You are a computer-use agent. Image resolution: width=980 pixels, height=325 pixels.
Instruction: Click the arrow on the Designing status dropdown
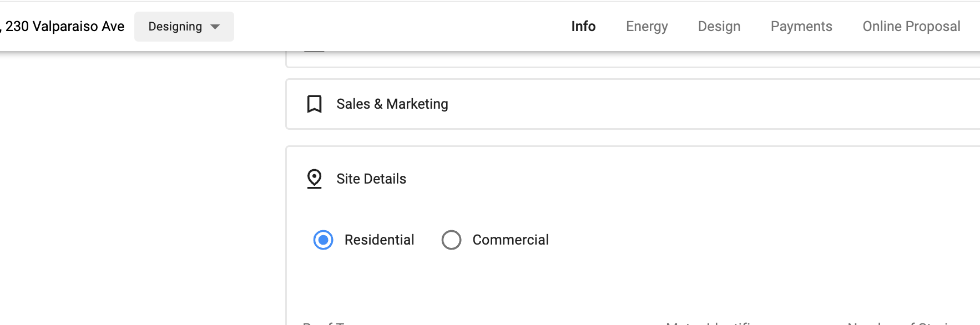tap(215, 27)
